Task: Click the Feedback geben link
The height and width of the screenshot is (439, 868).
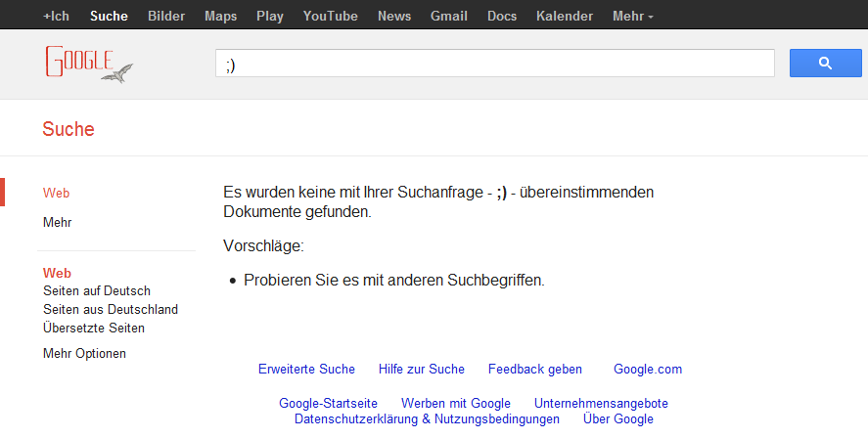Action: [x=534, y=370]
